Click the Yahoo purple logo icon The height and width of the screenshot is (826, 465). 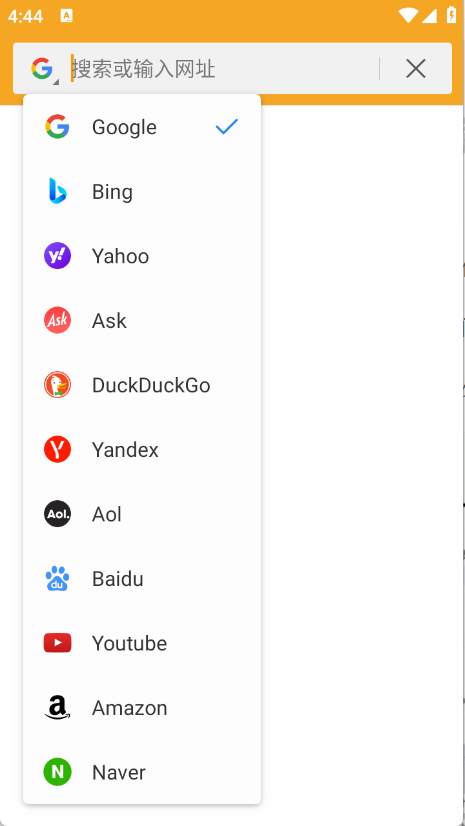click(57, 256)
